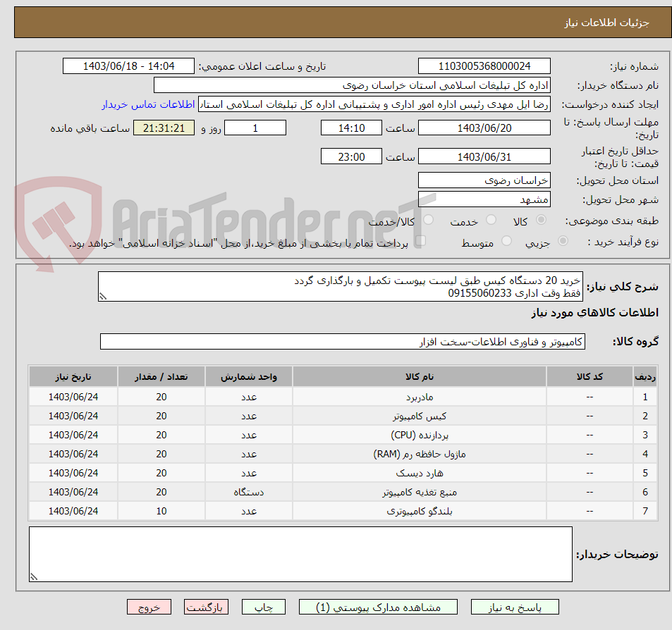Open the اطلاعات تماس خریدار link

148,104
